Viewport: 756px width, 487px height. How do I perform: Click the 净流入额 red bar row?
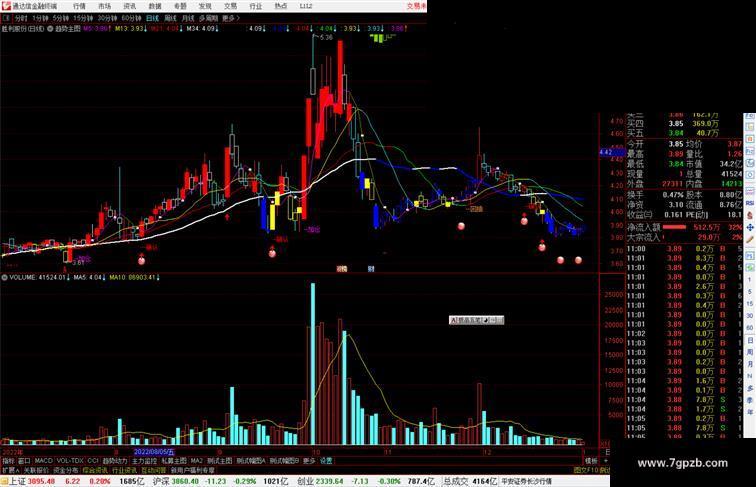[x=684, y=227]
